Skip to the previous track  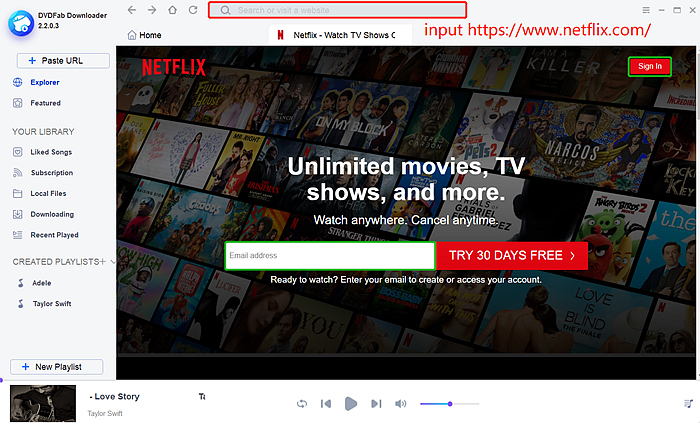325,403
